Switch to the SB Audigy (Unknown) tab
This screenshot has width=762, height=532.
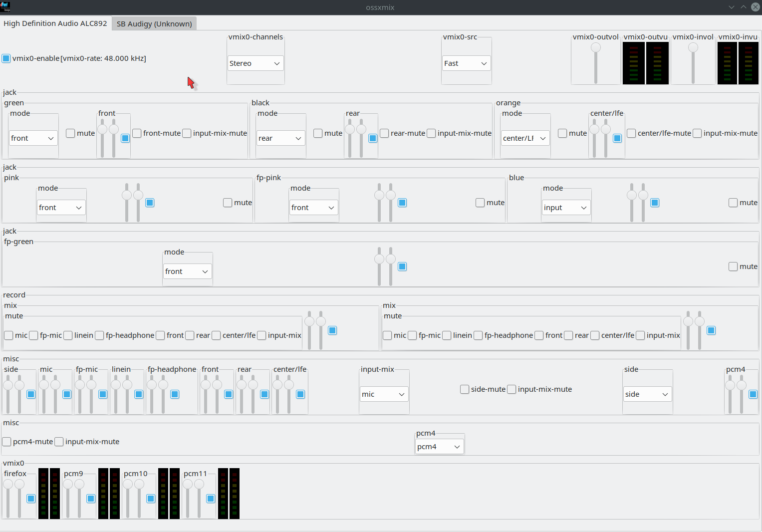pos(154,24)
